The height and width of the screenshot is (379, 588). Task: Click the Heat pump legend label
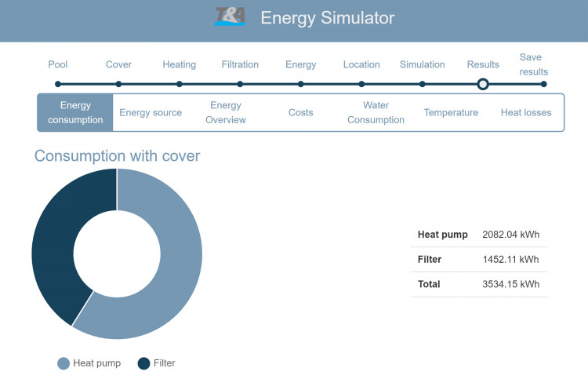[96, 363]
